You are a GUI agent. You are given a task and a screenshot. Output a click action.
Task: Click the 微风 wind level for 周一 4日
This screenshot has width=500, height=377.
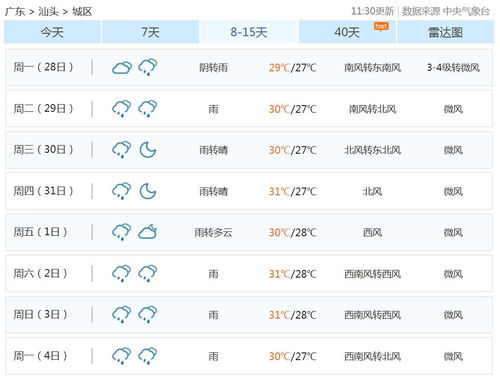click(453, 356)
